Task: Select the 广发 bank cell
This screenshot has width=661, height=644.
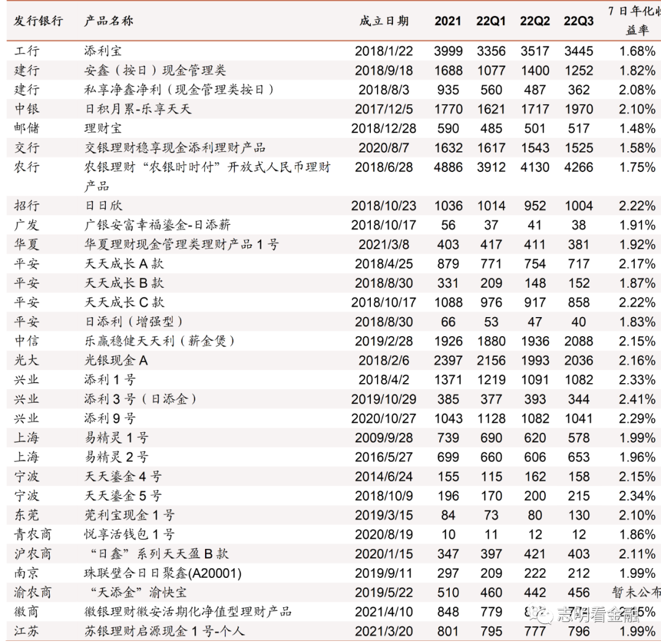Action: (x=26, y=225)
